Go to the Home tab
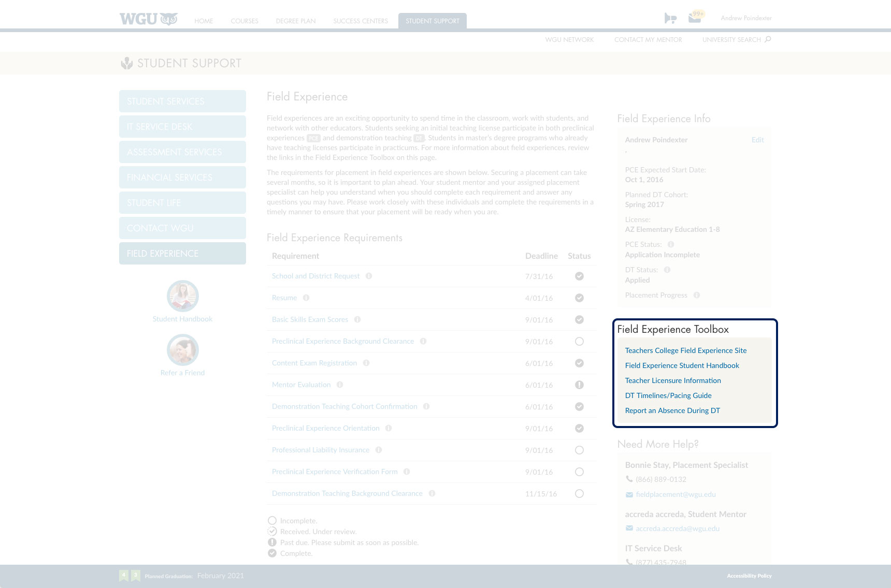The width and height of the screenshot is (891, 588). pyautogui.click(x=204, y=21)
